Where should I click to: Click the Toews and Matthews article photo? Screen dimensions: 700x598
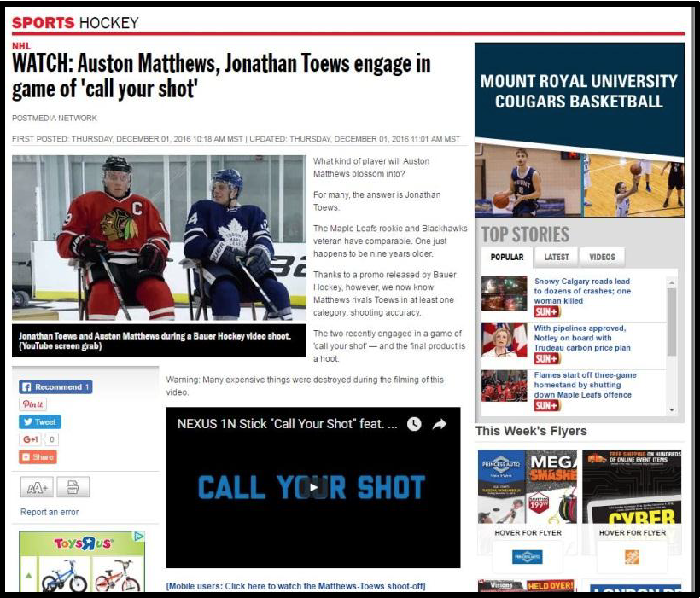159,237
